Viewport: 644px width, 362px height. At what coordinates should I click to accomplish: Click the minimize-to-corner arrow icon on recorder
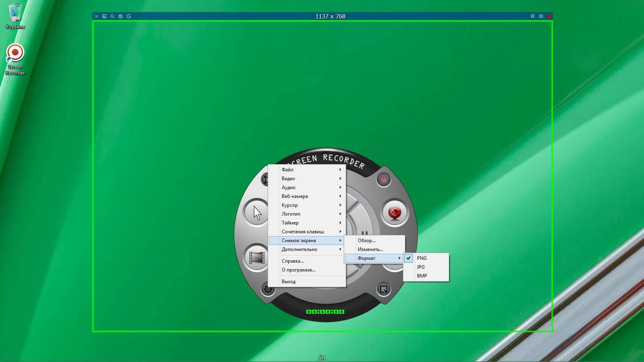coord(384,289)
